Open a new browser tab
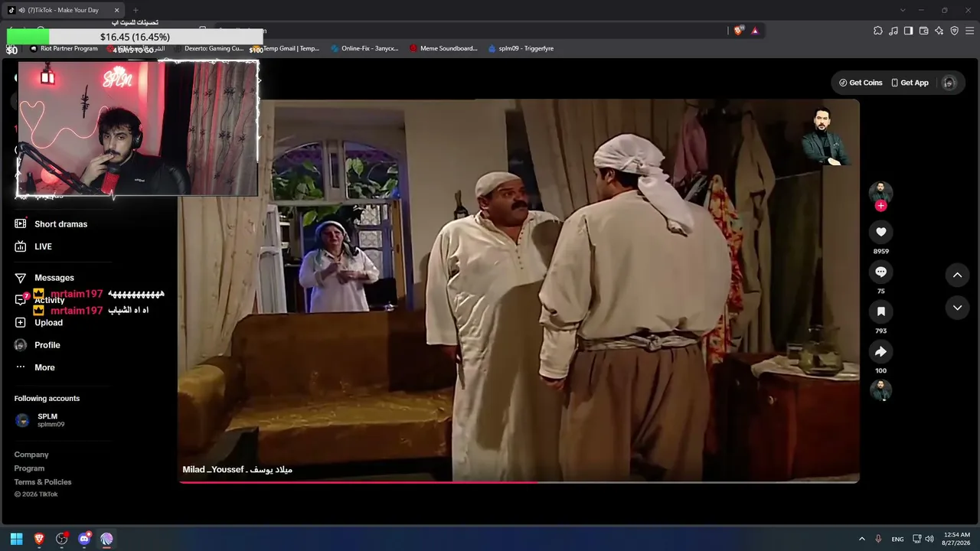This screenshot has width=980, height=551. click(136, 10)
